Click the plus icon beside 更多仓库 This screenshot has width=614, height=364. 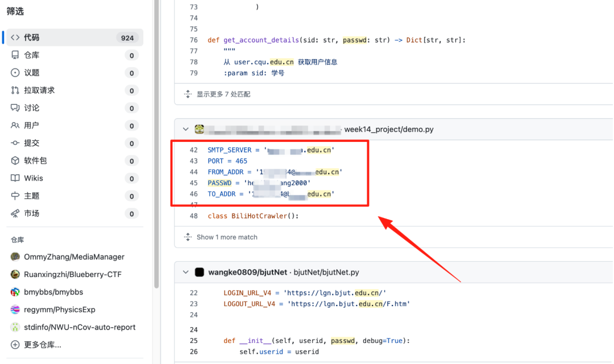[x=15, y=345]
